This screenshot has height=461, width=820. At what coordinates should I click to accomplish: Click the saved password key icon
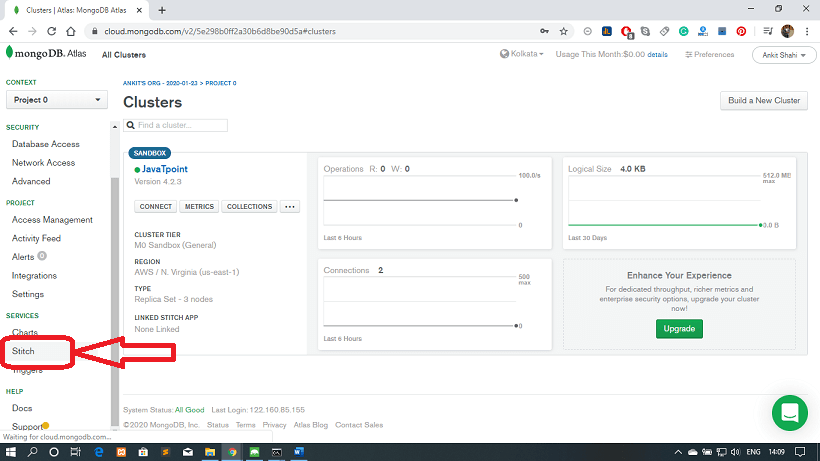click(544, 31)
